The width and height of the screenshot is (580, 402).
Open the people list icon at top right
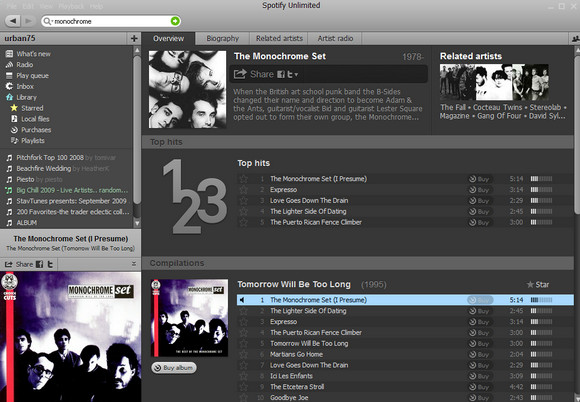(575, 38)
